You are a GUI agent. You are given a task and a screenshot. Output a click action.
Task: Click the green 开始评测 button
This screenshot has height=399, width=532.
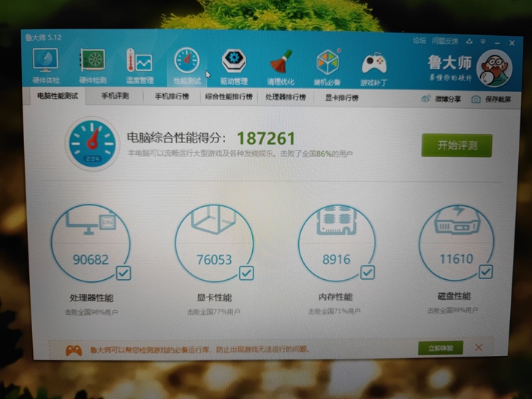(x=457, y=145)
